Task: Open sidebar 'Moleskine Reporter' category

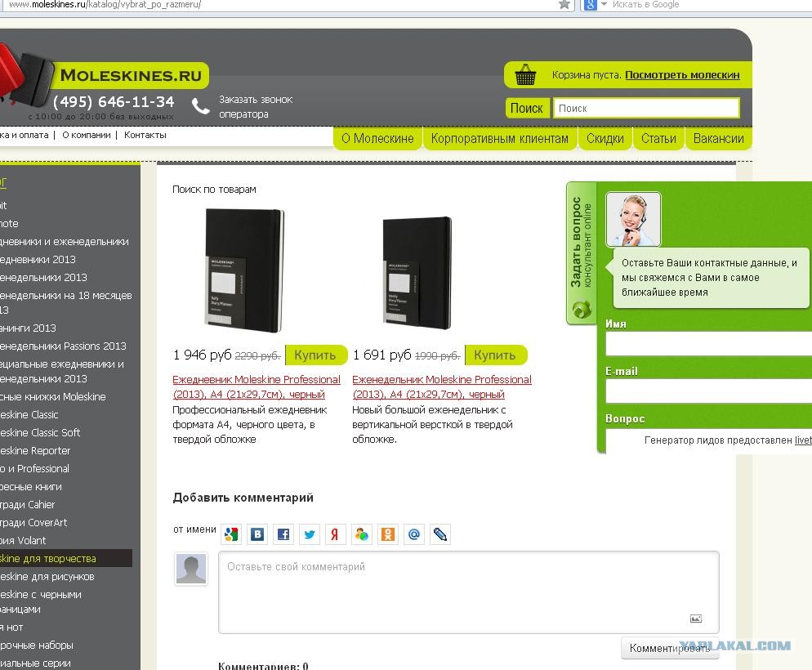Action: coord(35,450)
